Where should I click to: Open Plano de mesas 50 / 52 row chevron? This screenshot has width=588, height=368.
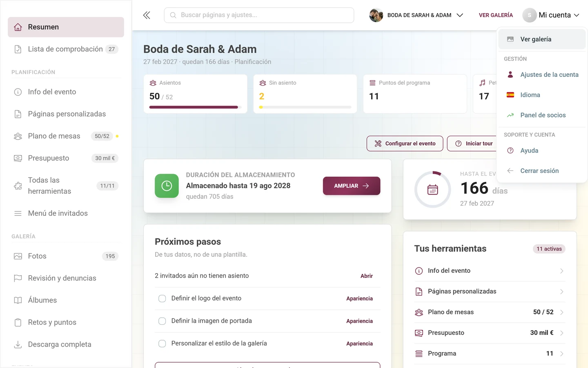[x=562, y=312]
